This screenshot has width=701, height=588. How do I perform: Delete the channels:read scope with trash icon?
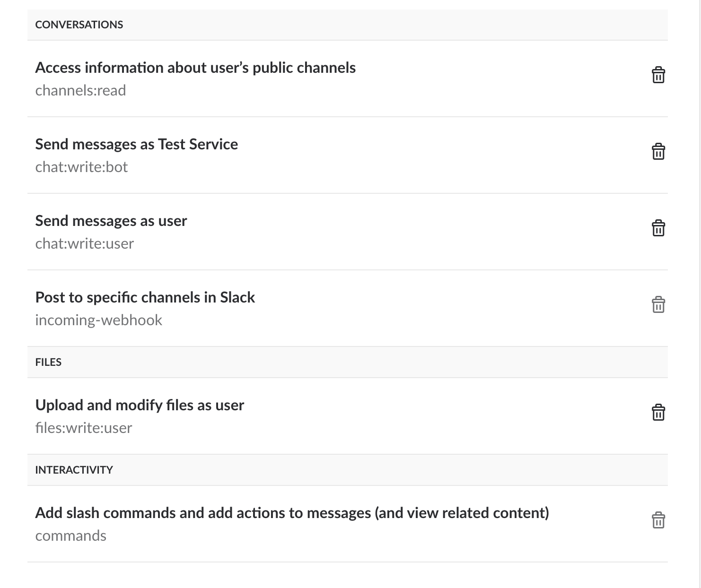[x=658, y=75]
